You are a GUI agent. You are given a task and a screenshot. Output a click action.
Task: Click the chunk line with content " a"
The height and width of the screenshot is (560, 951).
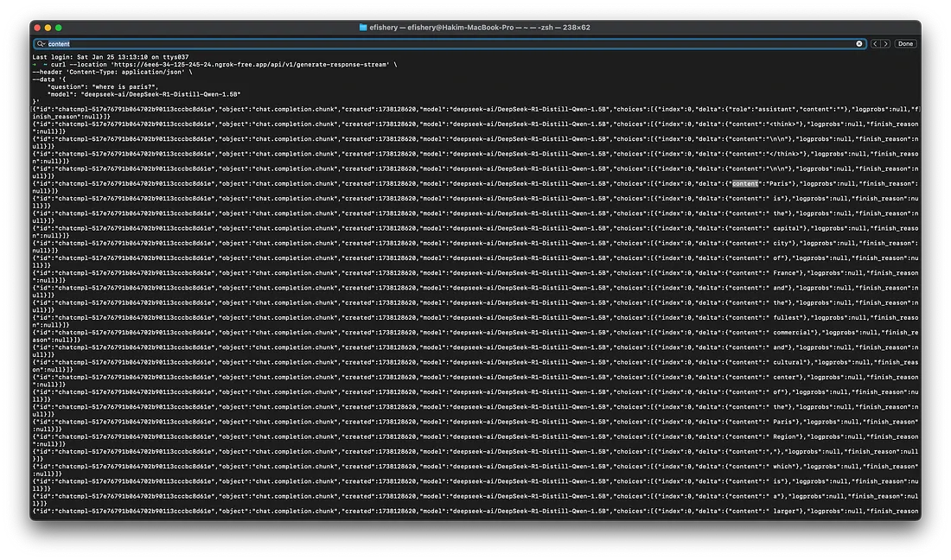475,500
